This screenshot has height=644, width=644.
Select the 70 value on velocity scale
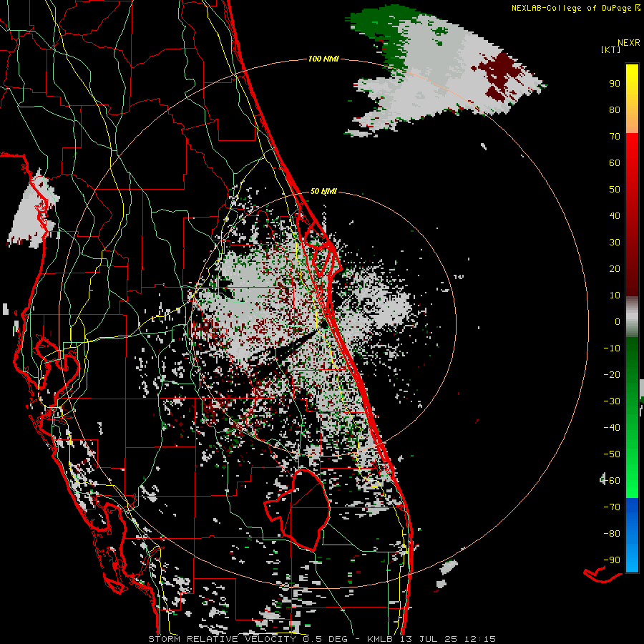click(x=615, y=137)
